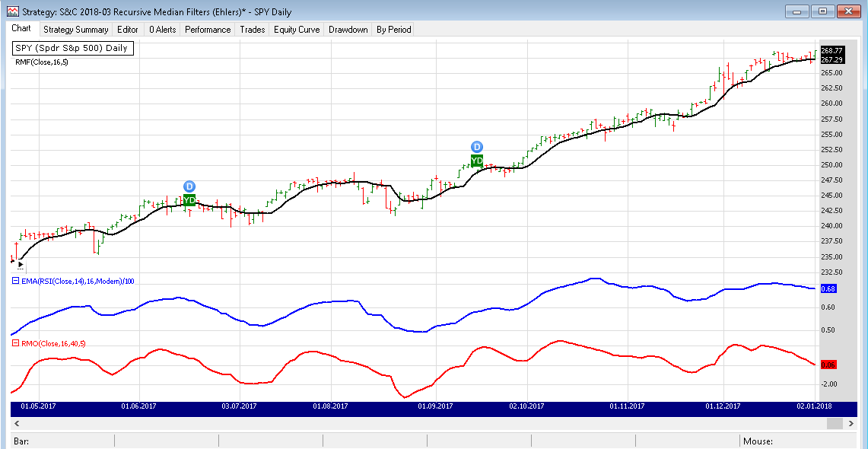This screenshot has height=449, width=868.
Task: Click the RMF(Close,16,5) series label
Action: [x=42, y=62]
